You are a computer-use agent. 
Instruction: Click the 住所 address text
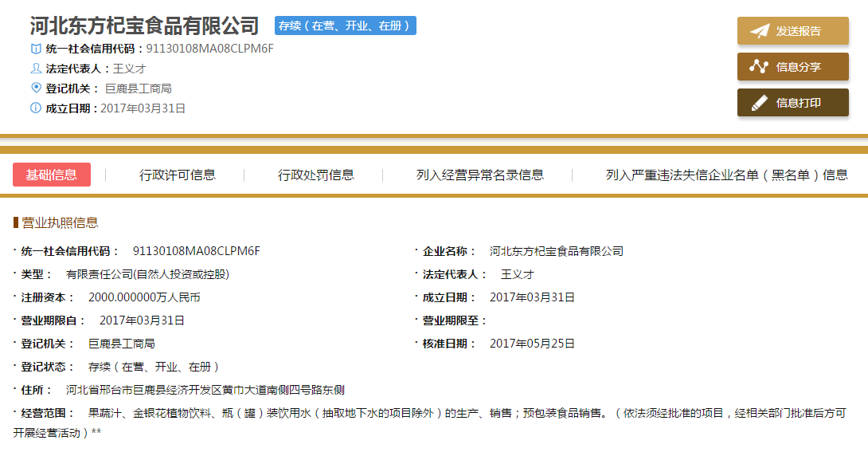205,390
